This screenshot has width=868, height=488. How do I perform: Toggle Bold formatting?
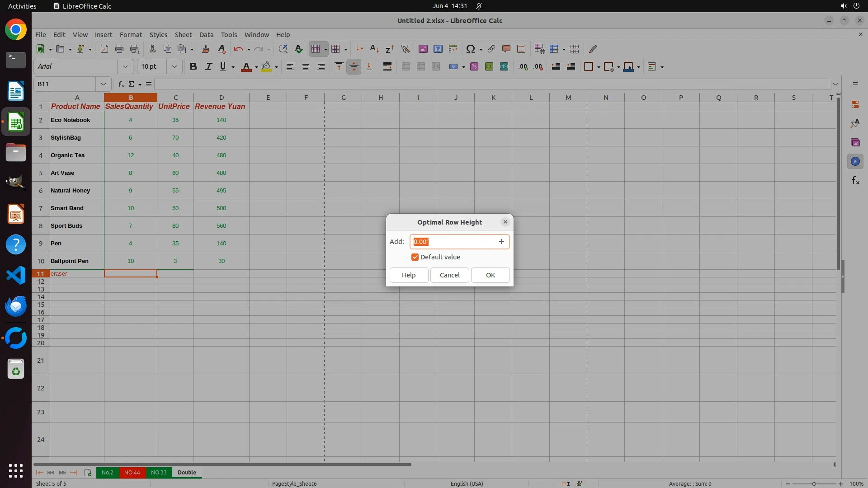tap(193, 67)
